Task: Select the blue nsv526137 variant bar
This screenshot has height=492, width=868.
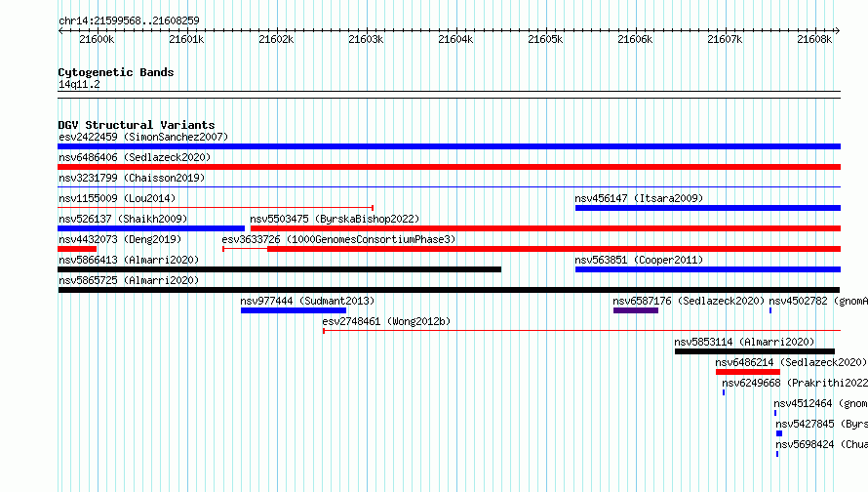Action: (x=151, y=228)
